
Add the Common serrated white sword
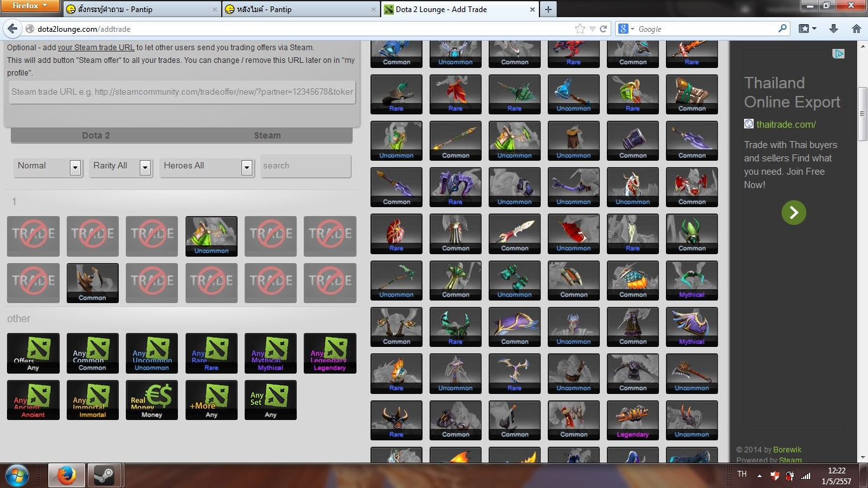(x=515, y=234)
